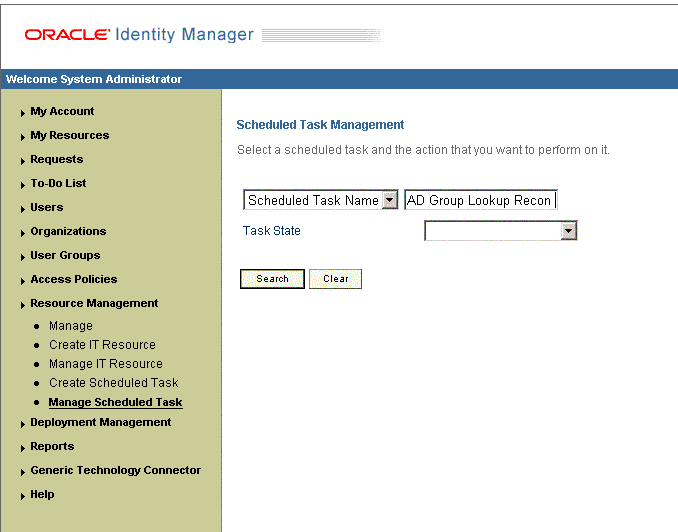Expand the Requests arrow
Viewport: 678px width, 532px height.
pyautogui.click(x=22, y=161)
